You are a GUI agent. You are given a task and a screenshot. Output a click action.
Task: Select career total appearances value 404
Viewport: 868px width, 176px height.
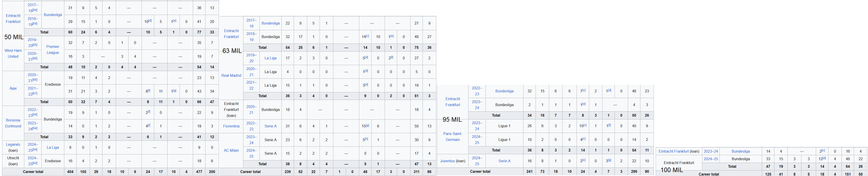pyautogui.click(x=70, y=172)
